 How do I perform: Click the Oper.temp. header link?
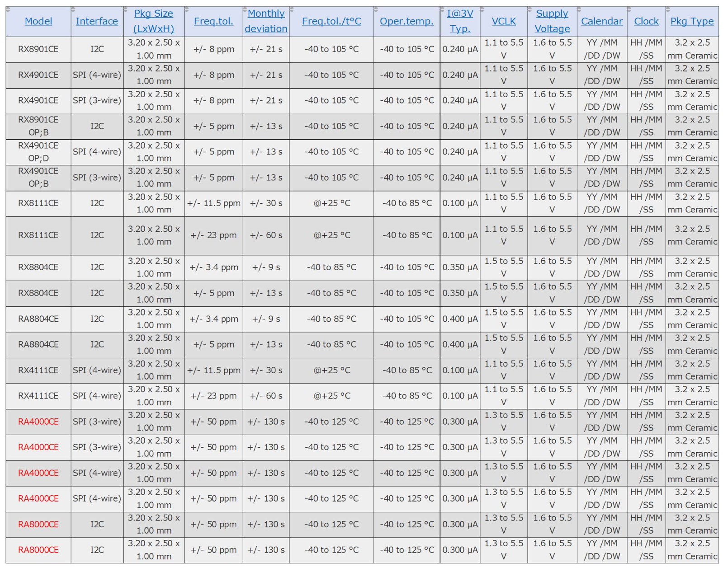click(407, 21)
